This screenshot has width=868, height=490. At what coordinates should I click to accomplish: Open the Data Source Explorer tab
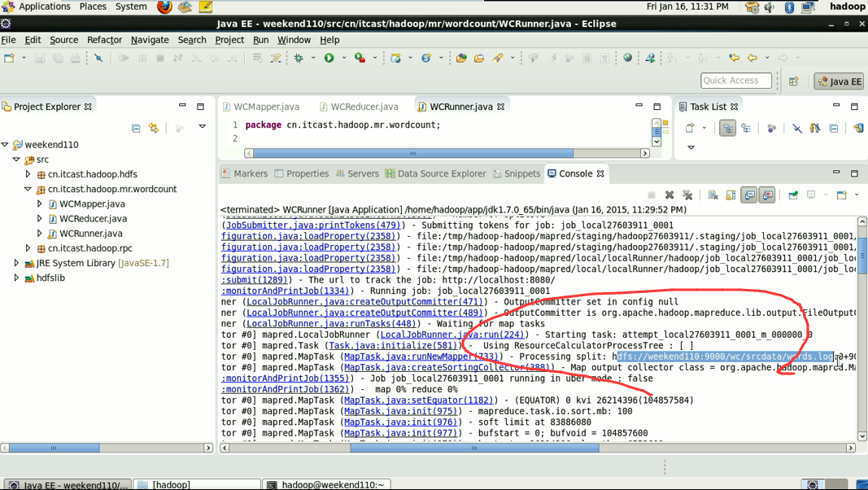(x=436, y=173)
